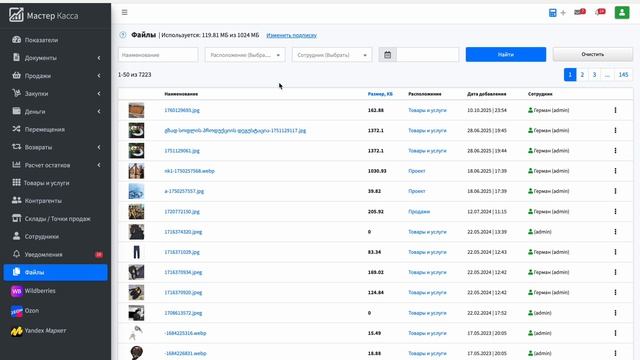The image size is (640, 360).
Task: Open Сотрудники in sidebar
Action: tap(56, 236)
